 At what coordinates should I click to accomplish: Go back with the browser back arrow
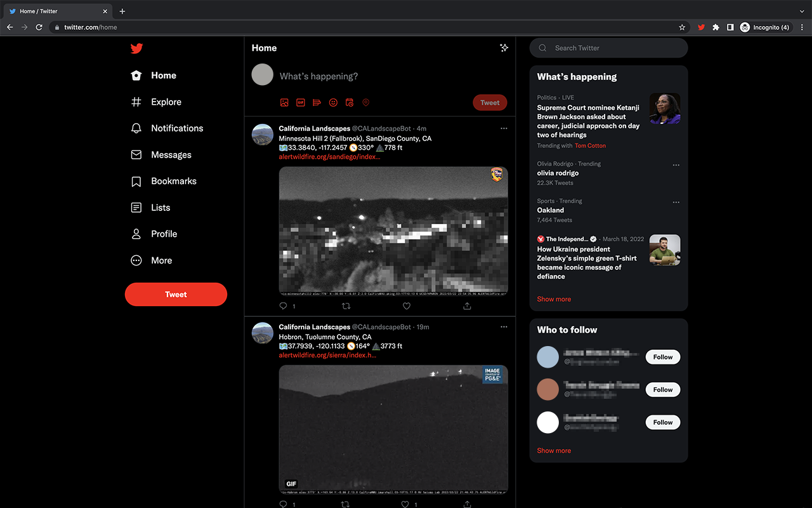[x=10, y=27]
